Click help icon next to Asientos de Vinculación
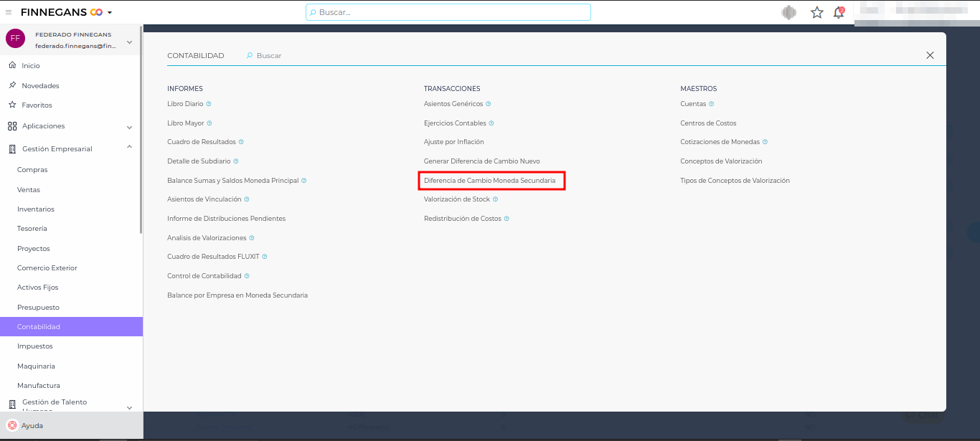This screenshot has height=441, width=980. (247, 199)
